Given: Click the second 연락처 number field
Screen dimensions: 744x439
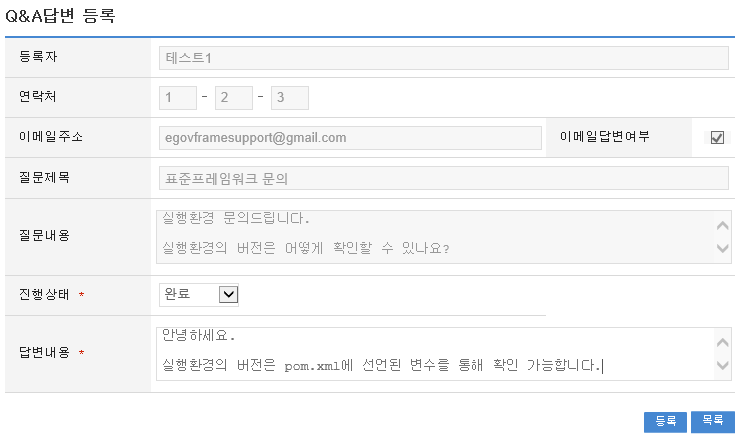Looking at the screenshot, I should (x=234, y=98).
